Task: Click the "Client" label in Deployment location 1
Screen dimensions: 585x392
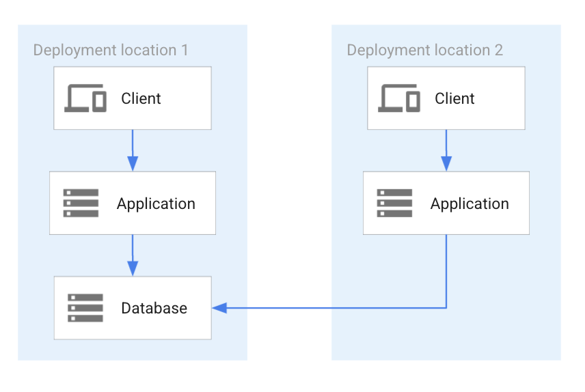Action: pyautogui.click(x=141, y=99)
